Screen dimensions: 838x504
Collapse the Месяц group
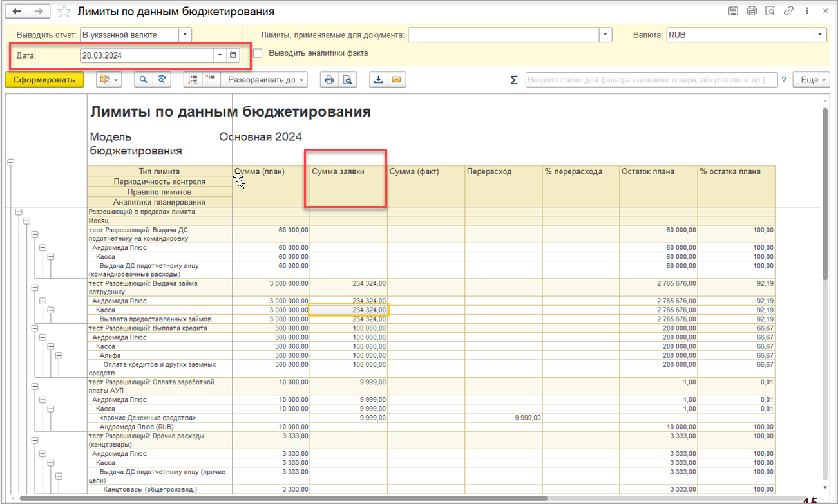coord(26,221)
